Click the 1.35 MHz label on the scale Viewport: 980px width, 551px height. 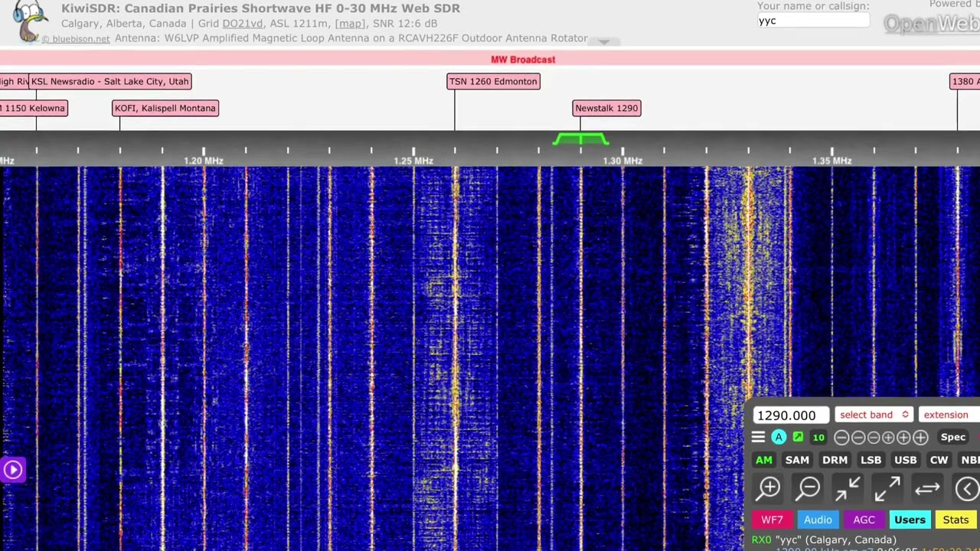832,161
